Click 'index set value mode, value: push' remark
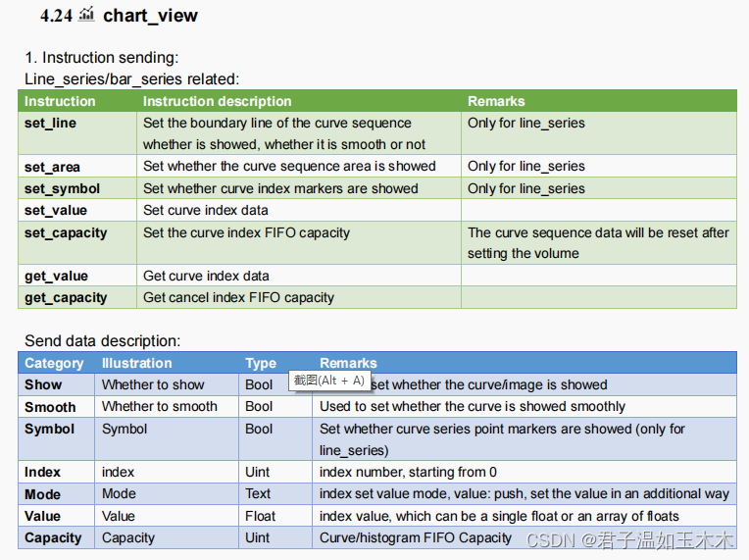Screen dimensions: 749x560 524,493
